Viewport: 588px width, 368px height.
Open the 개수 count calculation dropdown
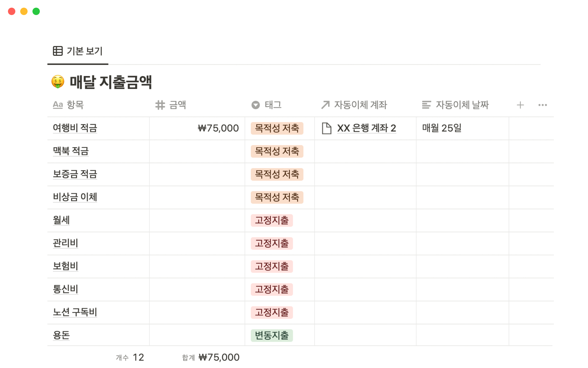(130, 357)
